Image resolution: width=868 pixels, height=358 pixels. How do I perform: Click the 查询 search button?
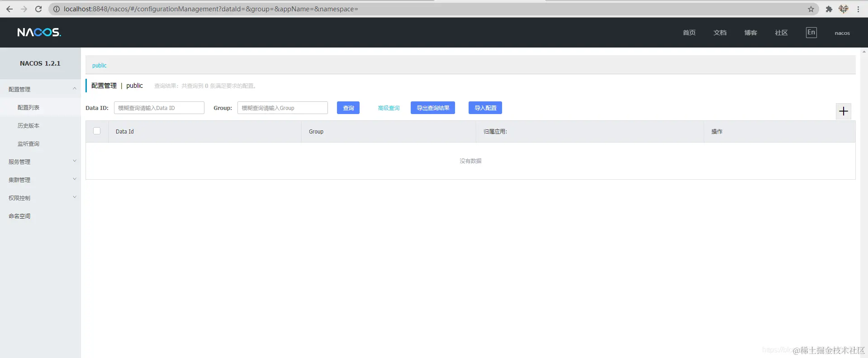coord(348,108)
